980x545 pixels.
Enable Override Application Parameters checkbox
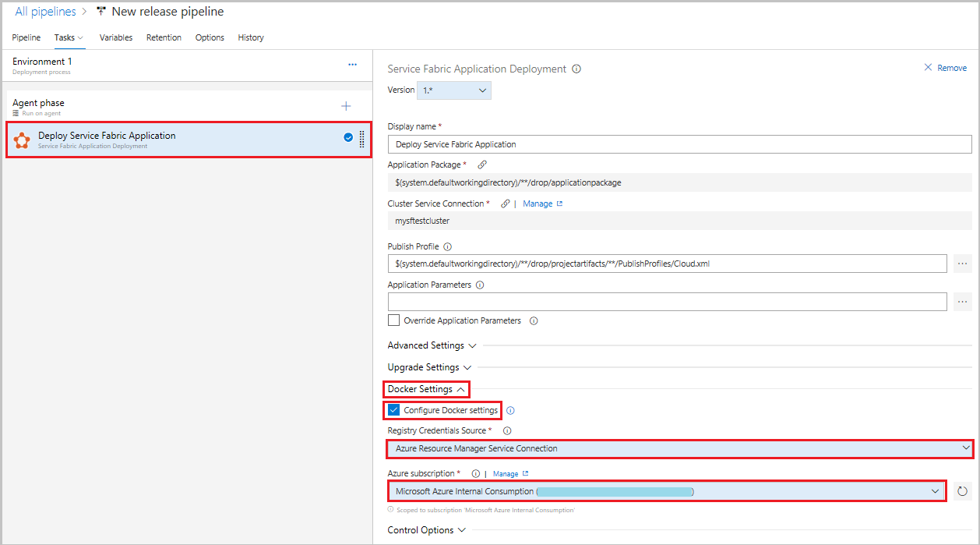click(394, 320)
